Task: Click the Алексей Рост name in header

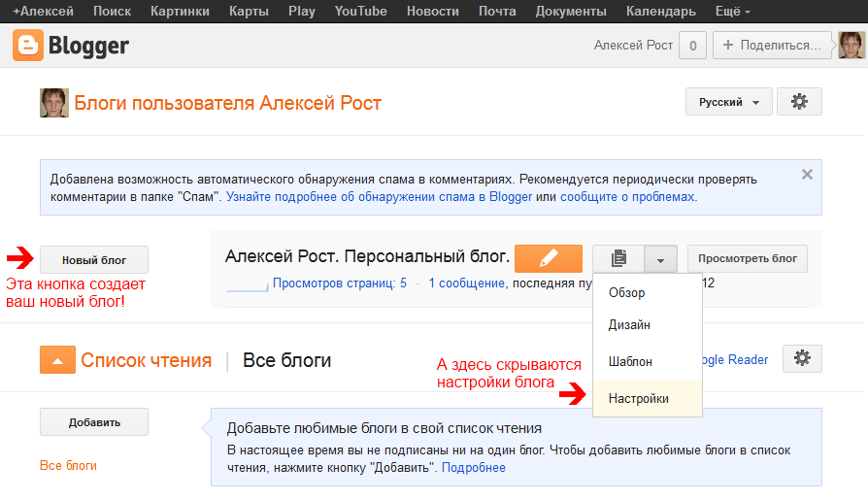Action: [x=633, y=46]
